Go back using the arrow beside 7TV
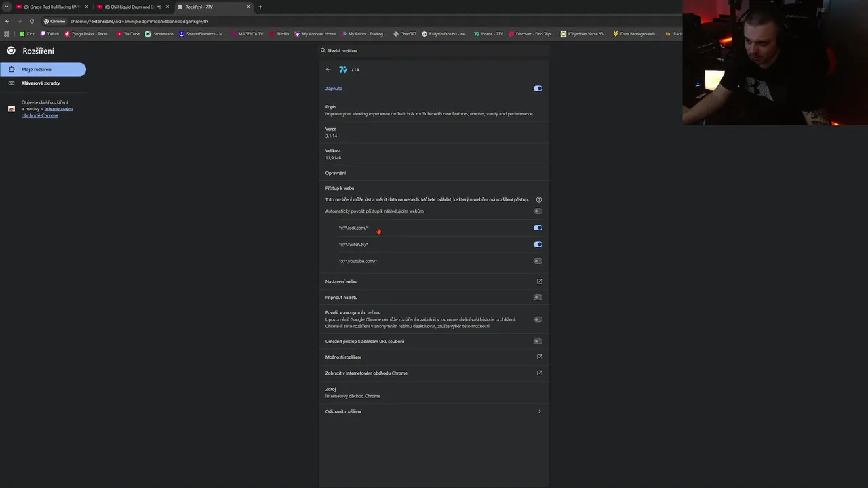Image resolution: width=868 pixels, height=488 pixels. (328, 69)
